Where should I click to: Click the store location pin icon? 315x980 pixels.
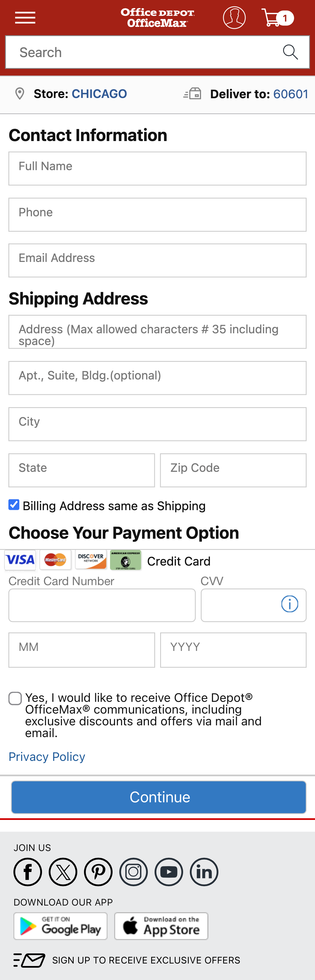pos(19,93)
